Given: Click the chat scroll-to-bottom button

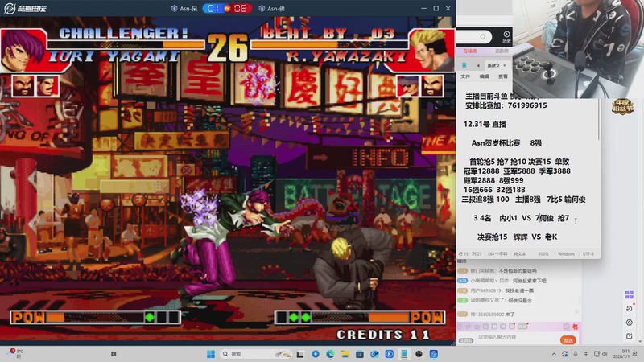Looking at the screenshot, I should pyautogui.click(x=576, y=313).
